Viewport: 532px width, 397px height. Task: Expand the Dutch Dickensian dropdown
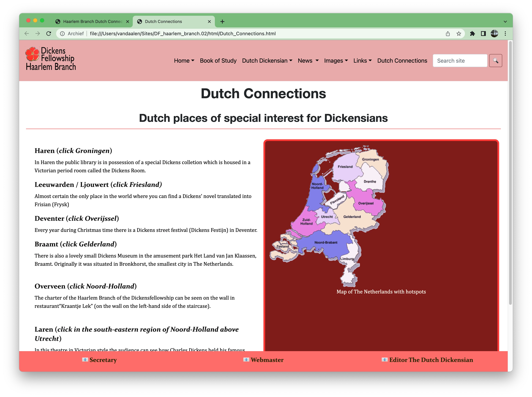pos(267,61)
